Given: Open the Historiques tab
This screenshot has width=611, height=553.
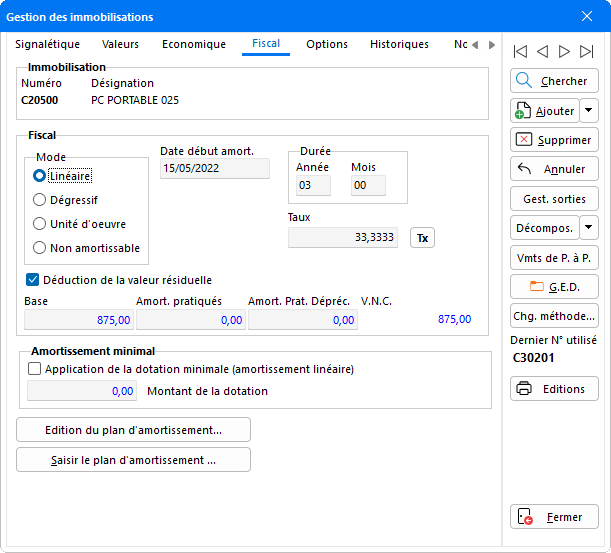Looking at the screenshot, I should click(399, 45).
